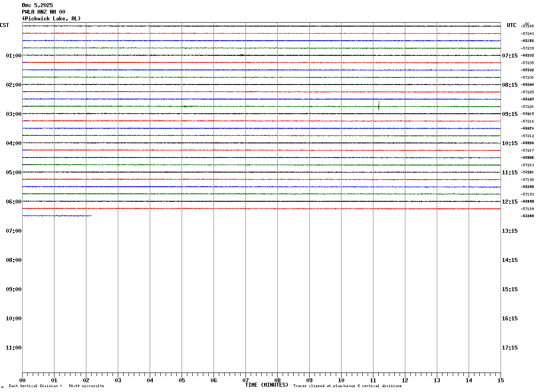Select the 03:00 CST time label

pyautogui.click(x=14, y=114)
